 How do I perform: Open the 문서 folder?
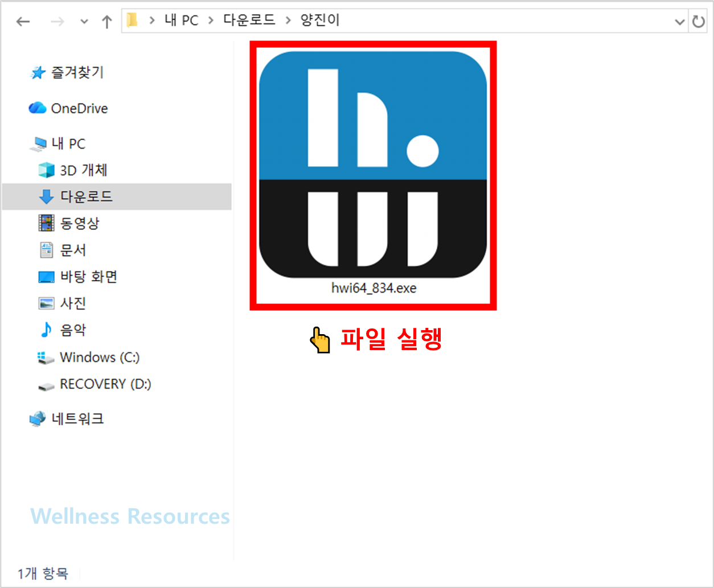point(73,250)
